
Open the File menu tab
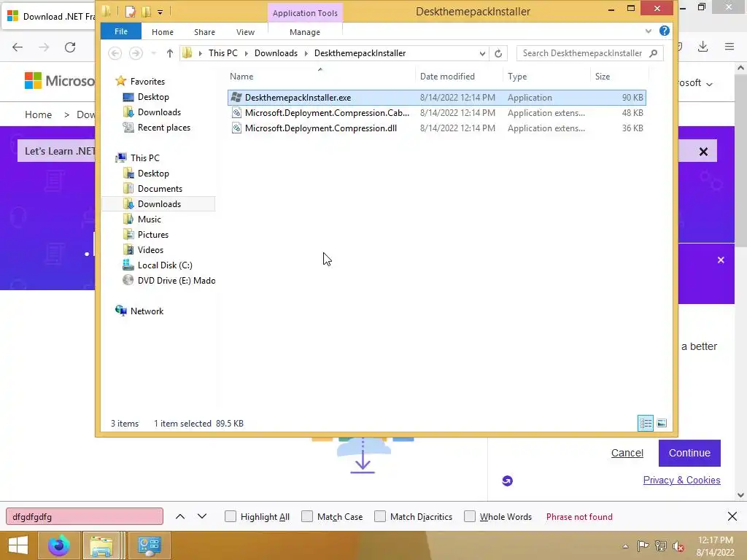(x=121, y=31)
